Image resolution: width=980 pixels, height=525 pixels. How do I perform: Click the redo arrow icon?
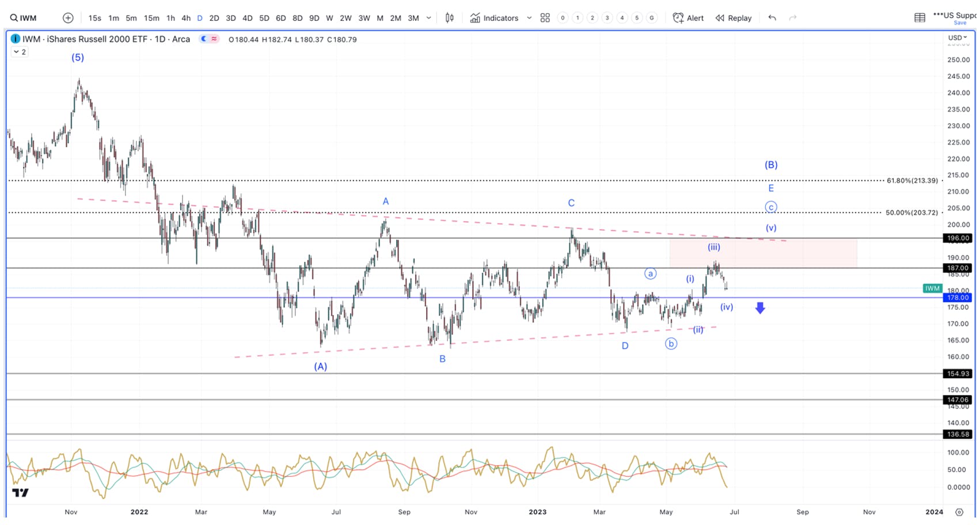[x=793, y=18]
